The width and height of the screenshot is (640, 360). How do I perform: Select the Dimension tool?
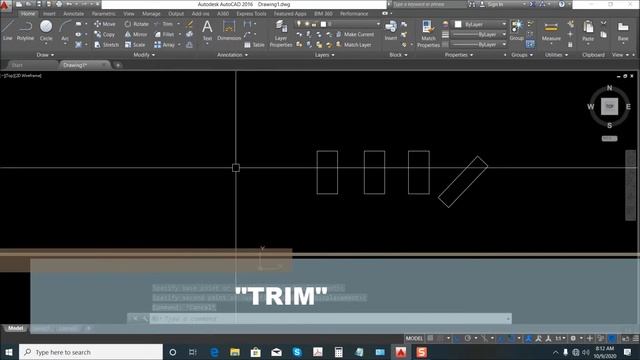[229, 30]
